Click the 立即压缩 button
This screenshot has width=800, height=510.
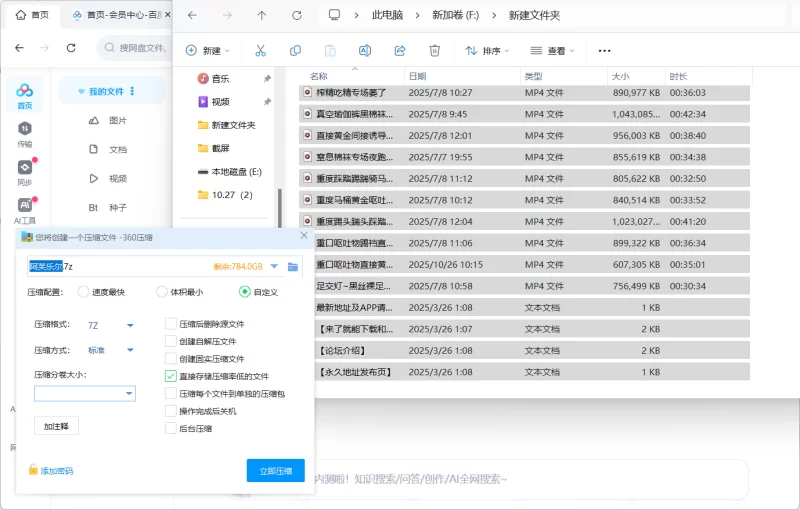[x=275, y=470]
